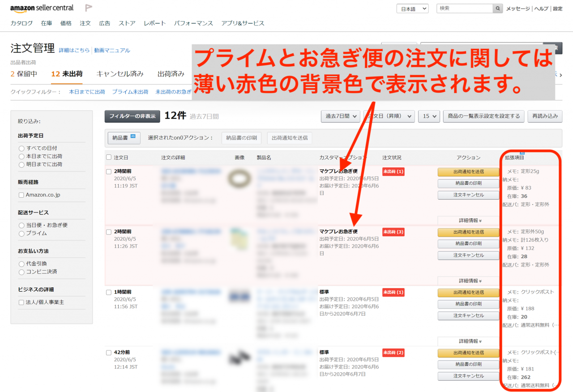Apply the プライム未出荷 quick filter

[130, 92]
